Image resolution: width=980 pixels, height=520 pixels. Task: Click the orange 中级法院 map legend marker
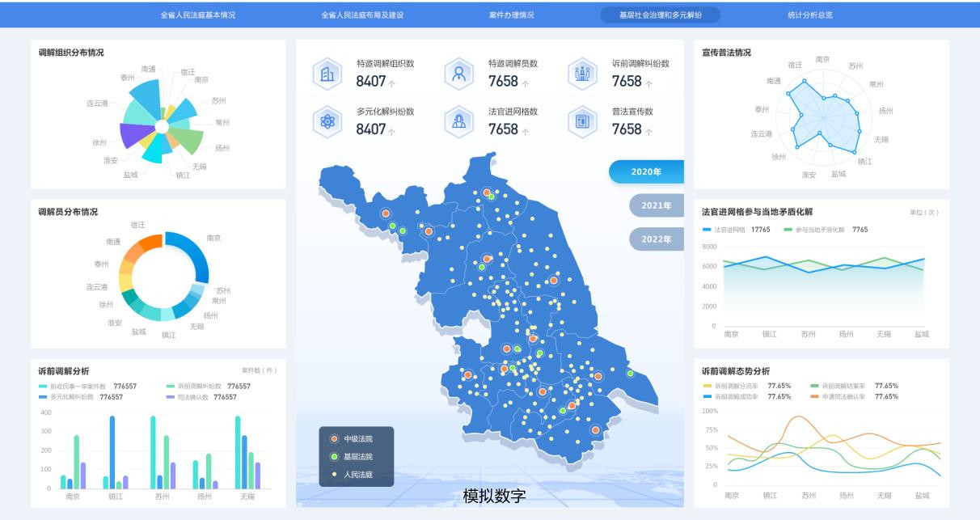pyautogui.click(x=334, y=438)
